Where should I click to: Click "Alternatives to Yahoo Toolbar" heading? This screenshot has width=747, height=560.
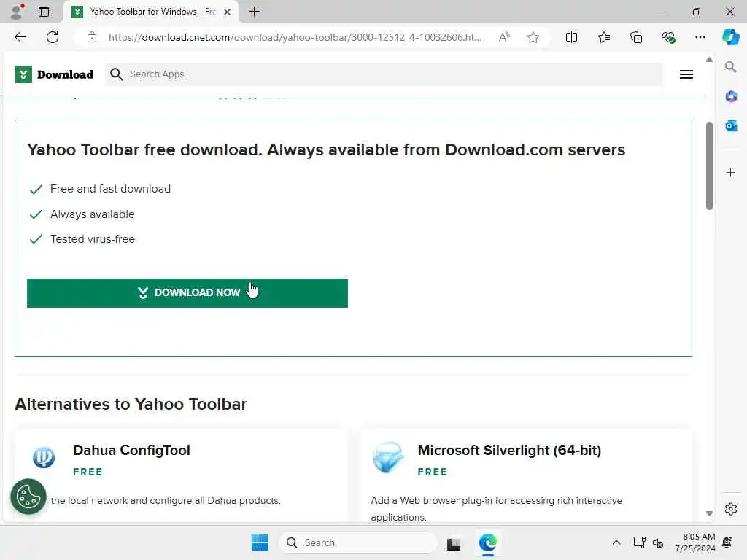(x=131, y=404)
